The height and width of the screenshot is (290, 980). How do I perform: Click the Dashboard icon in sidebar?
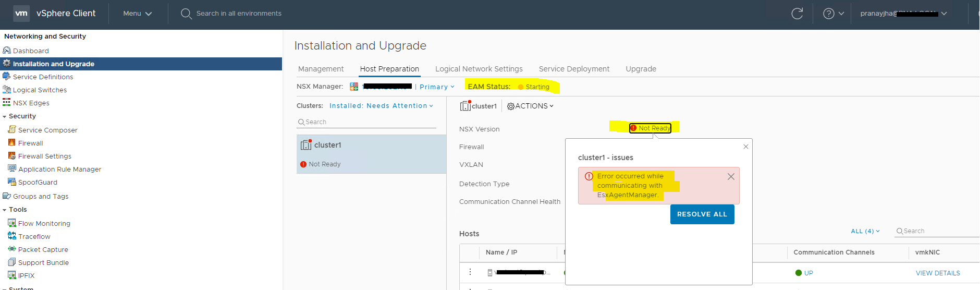7,51
